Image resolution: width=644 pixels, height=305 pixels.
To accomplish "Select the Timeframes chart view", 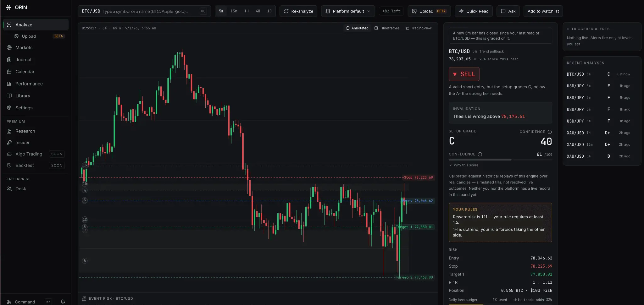I will pos(387,28).
